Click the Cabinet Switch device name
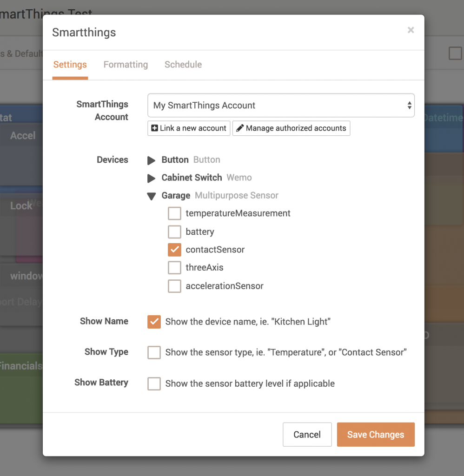Image resolution: width=464 pixels, height=476 pixels. coord(192,178)
